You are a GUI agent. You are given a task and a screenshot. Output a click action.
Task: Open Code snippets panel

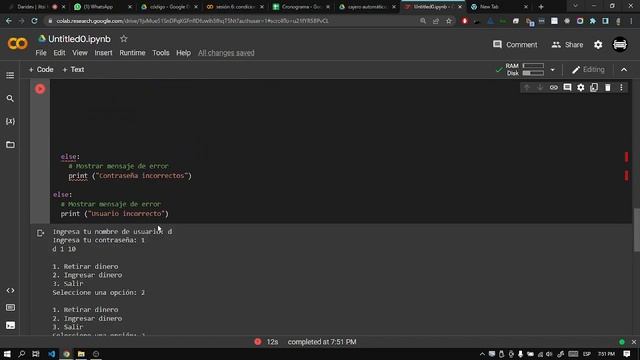coord(10,291)
